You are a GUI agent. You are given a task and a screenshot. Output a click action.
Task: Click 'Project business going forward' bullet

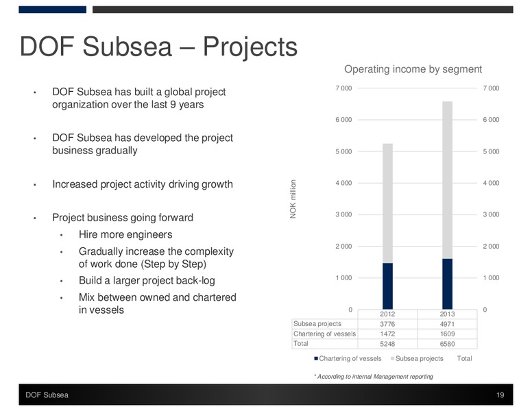point(123,217)
